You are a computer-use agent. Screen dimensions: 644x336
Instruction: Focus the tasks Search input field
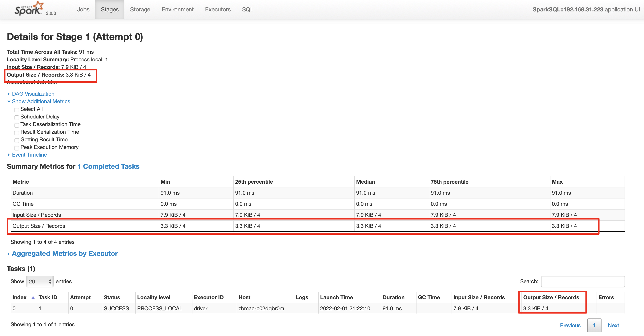point(582,282)
